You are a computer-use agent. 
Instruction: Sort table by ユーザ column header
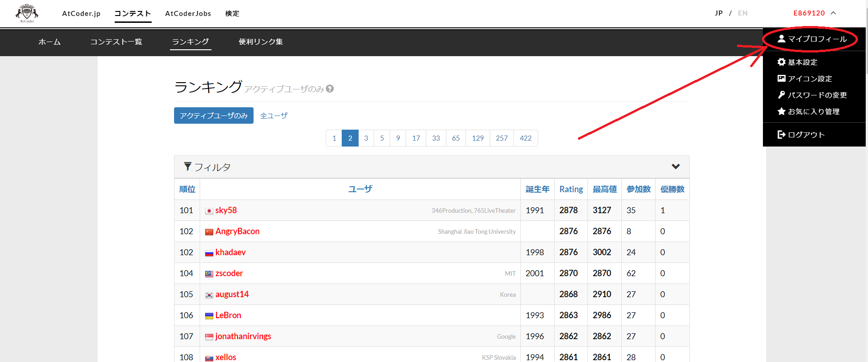pos(360,189)
